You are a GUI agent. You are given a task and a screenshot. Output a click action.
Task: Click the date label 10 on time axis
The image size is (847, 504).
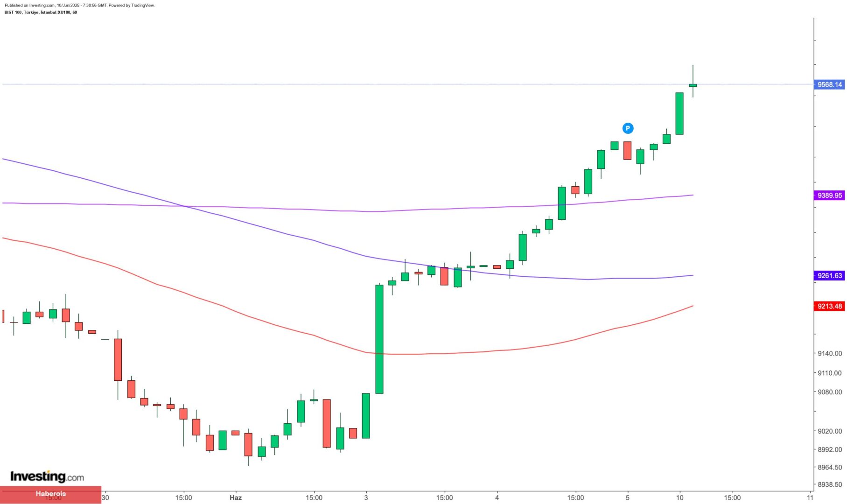coord(680,497)
